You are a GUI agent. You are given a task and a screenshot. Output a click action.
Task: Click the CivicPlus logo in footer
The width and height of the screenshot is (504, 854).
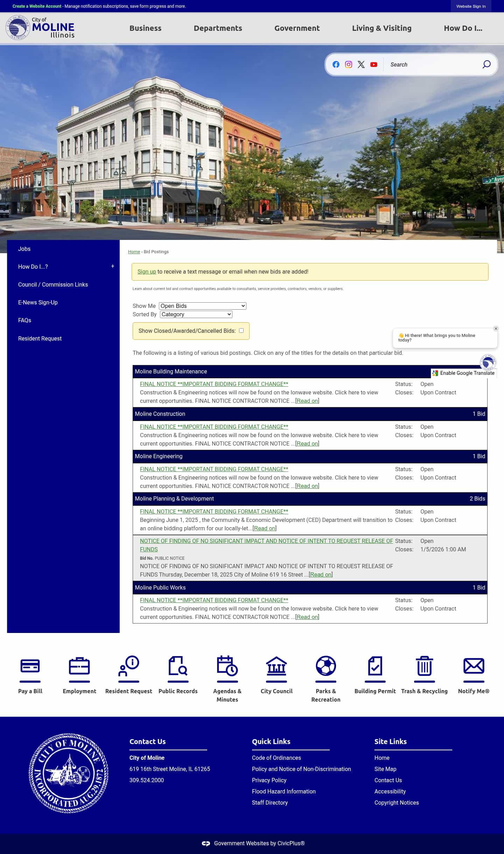206,843
